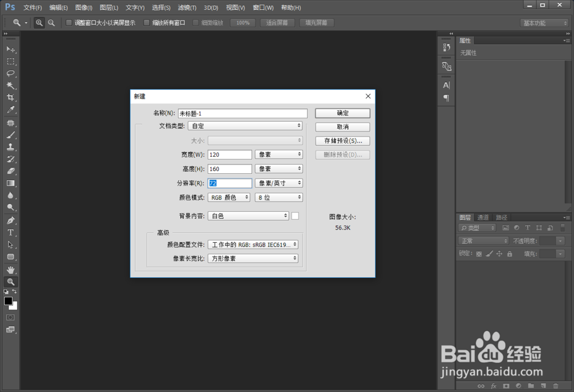Image resolution: width=574 pixels, height=392 pixels.
Task: Click the 确定 button
Action: (x=342, y=113)
